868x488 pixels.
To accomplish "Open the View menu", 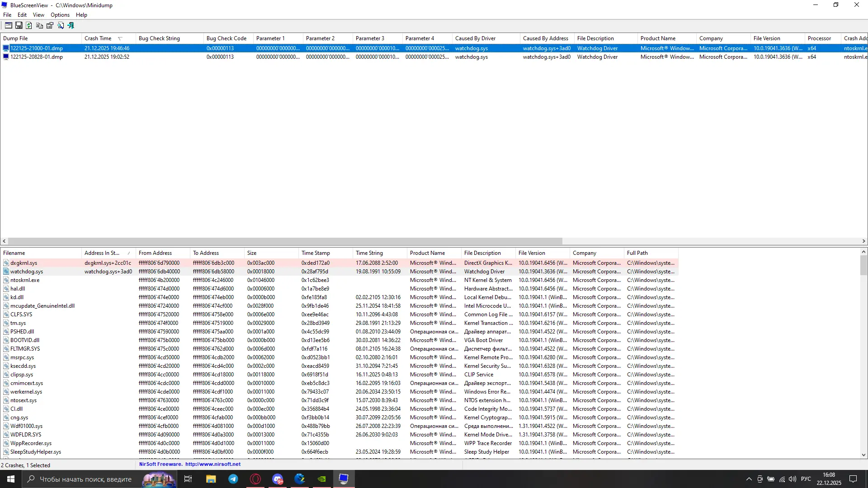I will click(38, 15).
